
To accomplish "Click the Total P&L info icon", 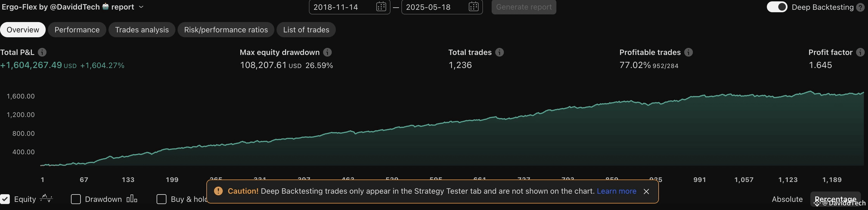I will pyautogui.click(x=42, y=52).
